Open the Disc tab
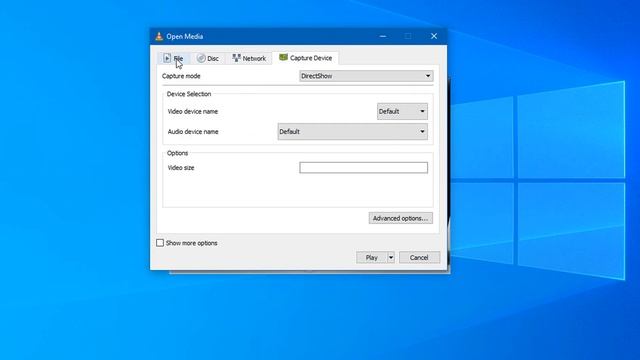This screenshot has width=640, height=360. click(x=208, y=58)
